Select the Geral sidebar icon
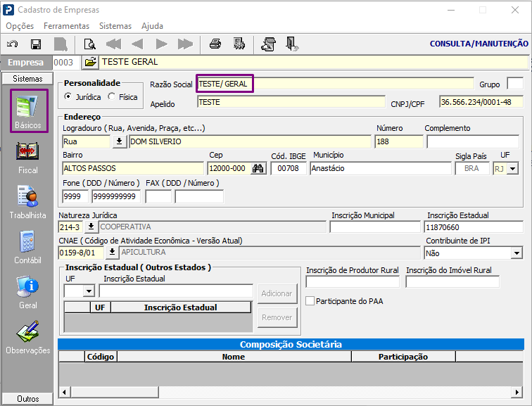The image size is (532, 406). point(28,293)
